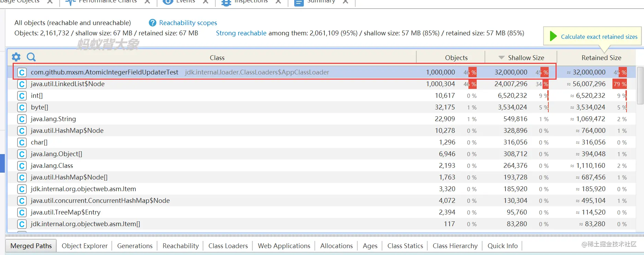Click the Strong reachable link
The height and width of the screenshot is (255, 644).
pyautogui.click(x=241, y=33)
